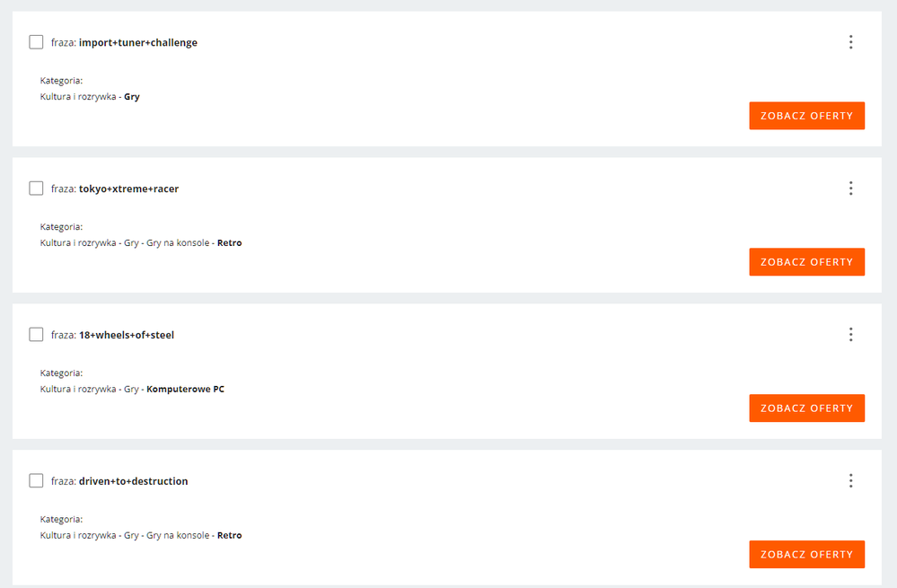Open the three-dot menu for import+tuner+challenge
Image resolution: width=897 pixels, height=588 pixels.
pos(850,42)
